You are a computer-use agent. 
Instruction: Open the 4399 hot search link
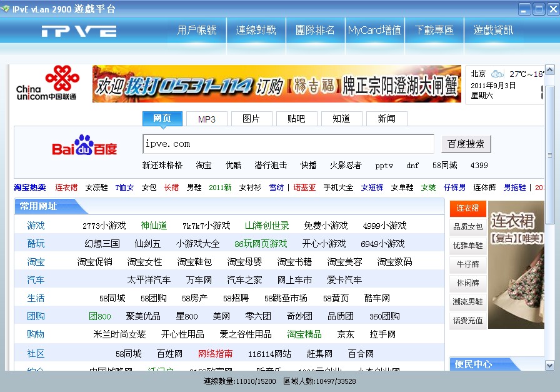click(479, 166)
